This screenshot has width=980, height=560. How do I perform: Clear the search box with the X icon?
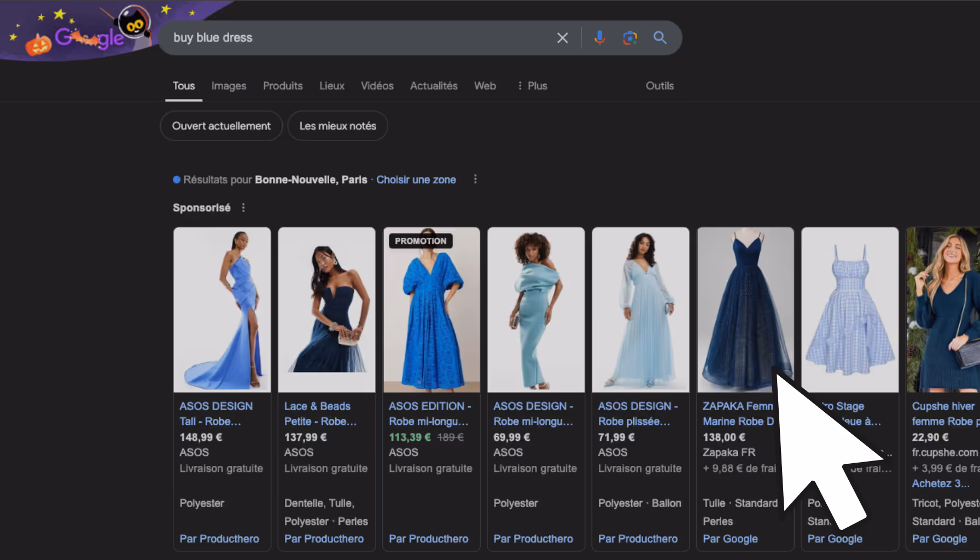point(562,38)
